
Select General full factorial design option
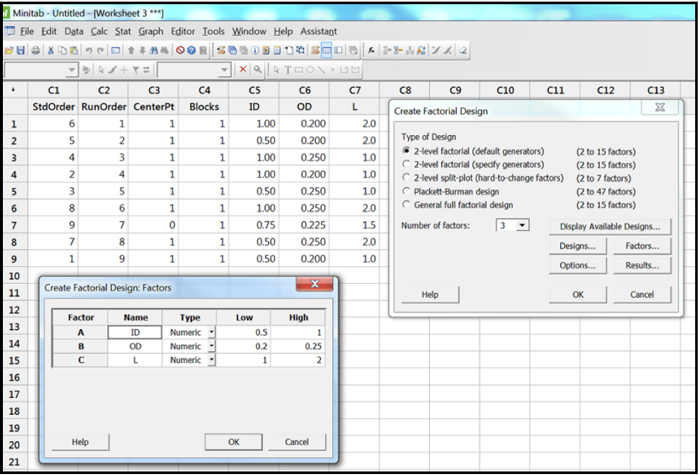point(406,204)
